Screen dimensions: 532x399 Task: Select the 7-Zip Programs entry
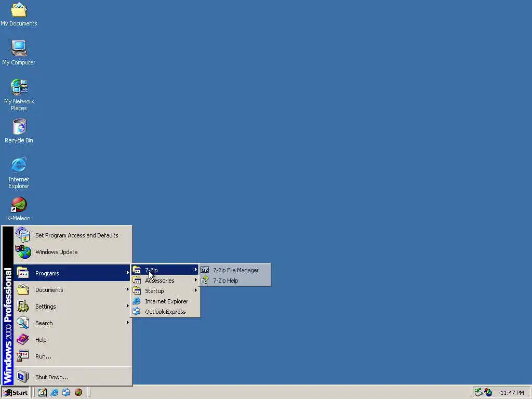point(165,270)
